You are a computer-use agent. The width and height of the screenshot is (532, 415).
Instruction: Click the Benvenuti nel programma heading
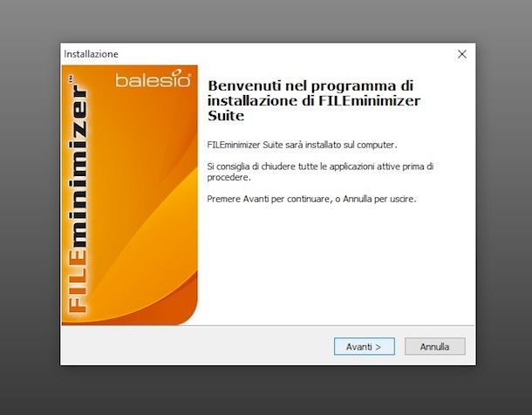(x=314, y=101)
